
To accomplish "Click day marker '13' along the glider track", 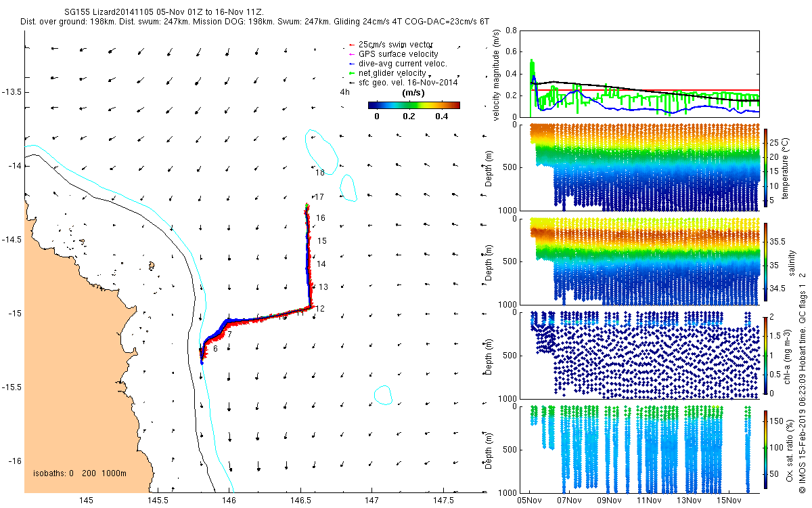I will [323, 287].
